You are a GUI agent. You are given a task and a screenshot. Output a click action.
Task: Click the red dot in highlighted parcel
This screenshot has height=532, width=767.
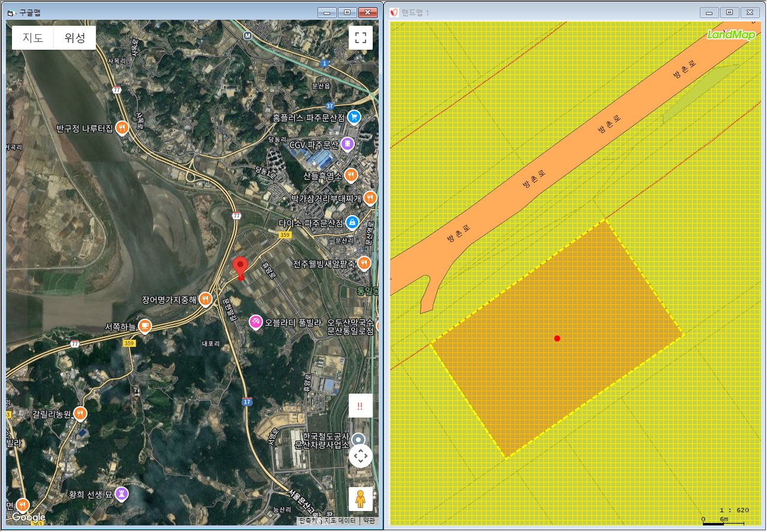click(x=557, y=338)
